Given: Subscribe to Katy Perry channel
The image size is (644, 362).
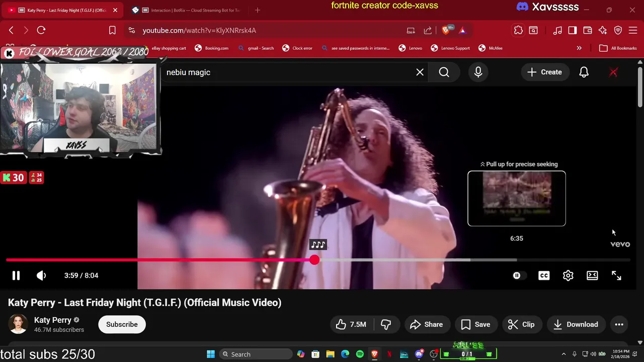Looking at the screenshot, I should 122,324.
